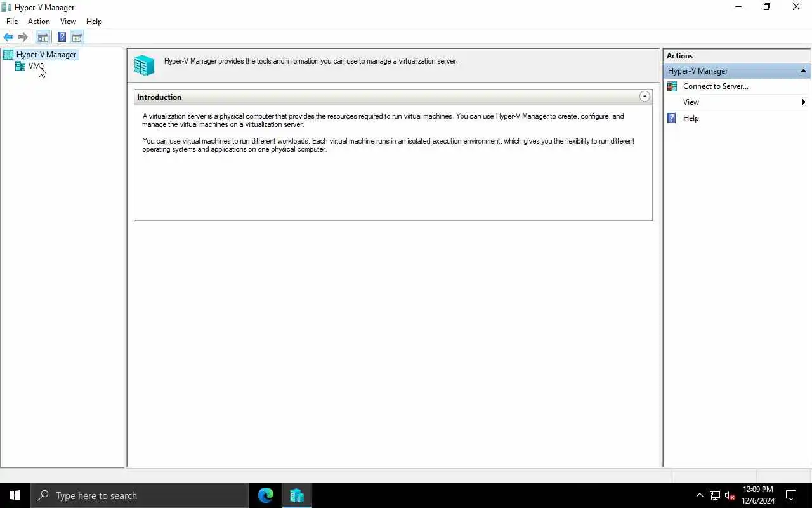Restore down the Hyper-V Manager window
812x508 pixels.
coord(767,7)
